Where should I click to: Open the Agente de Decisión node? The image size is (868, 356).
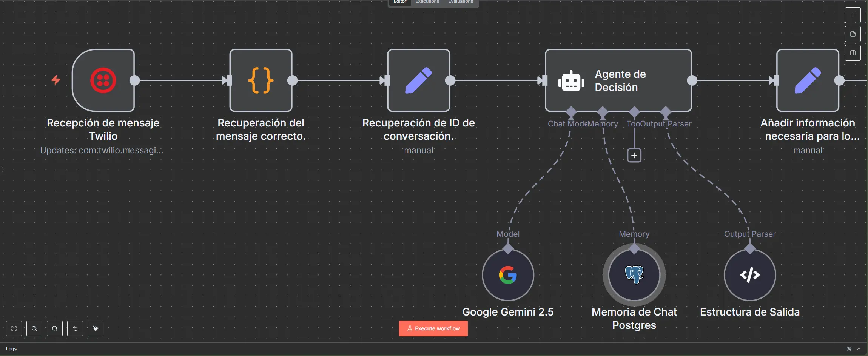618,80
